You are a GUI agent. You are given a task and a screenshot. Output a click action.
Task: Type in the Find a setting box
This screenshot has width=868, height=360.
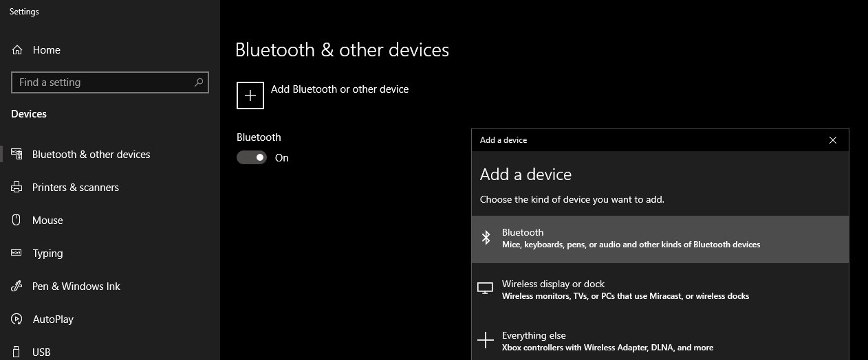[x=103, y=82]
